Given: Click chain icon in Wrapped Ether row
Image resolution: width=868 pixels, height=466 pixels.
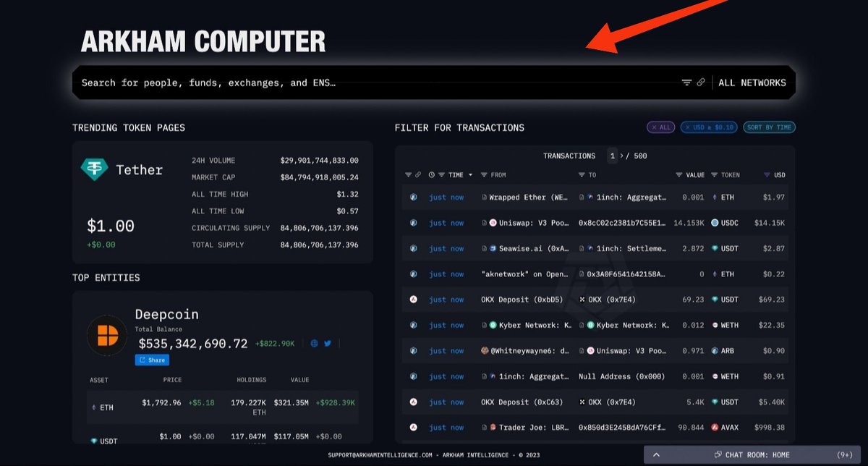Looking at the screenshot, I should pos(414,197).
